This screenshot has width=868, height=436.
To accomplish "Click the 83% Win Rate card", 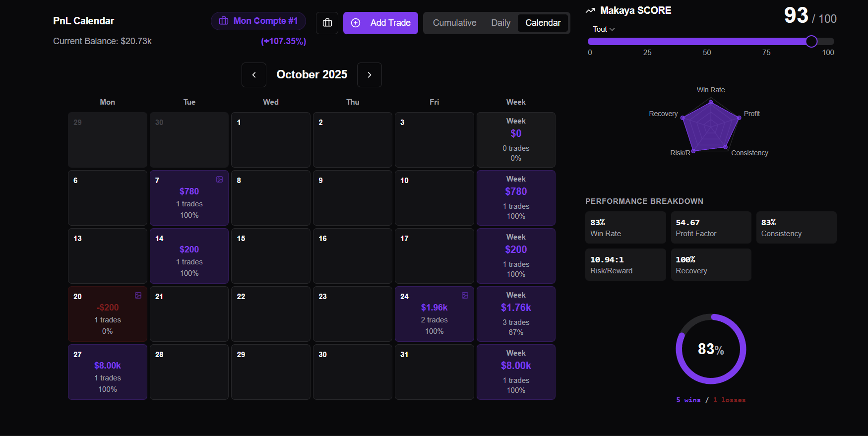I will point(625,228).
